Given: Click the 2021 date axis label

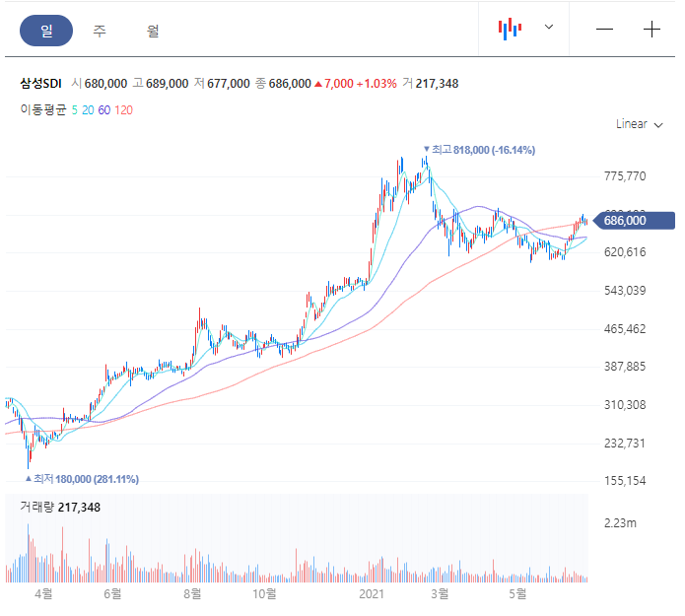Looking at the screenshot, I should tap(372, 594).
